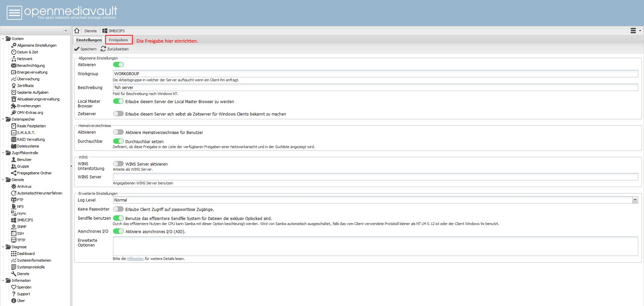
Task: Click the FTP service icon
Action: (14, 200)
